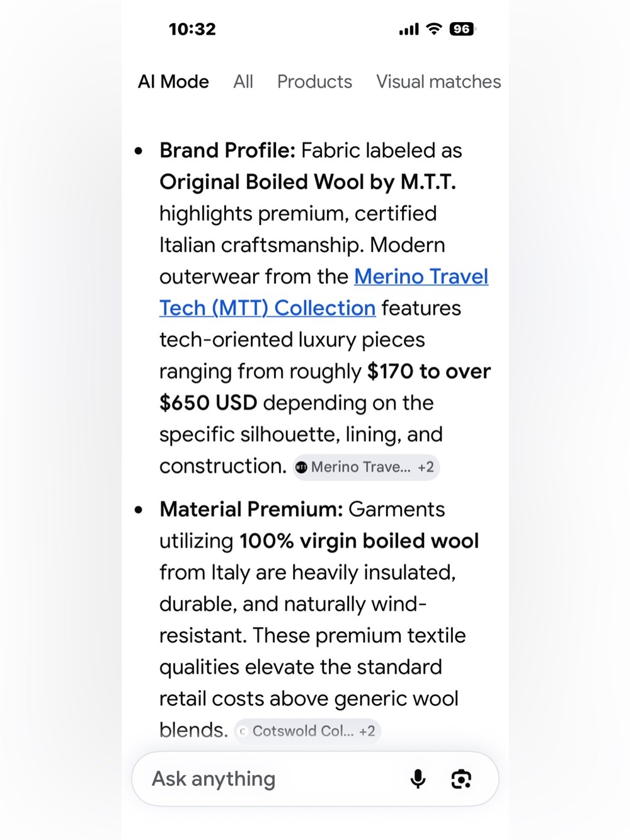The height and width of the screenshot is (840, 630).
Task: Switch to the All tab
Action: click(x=243, y=81)
